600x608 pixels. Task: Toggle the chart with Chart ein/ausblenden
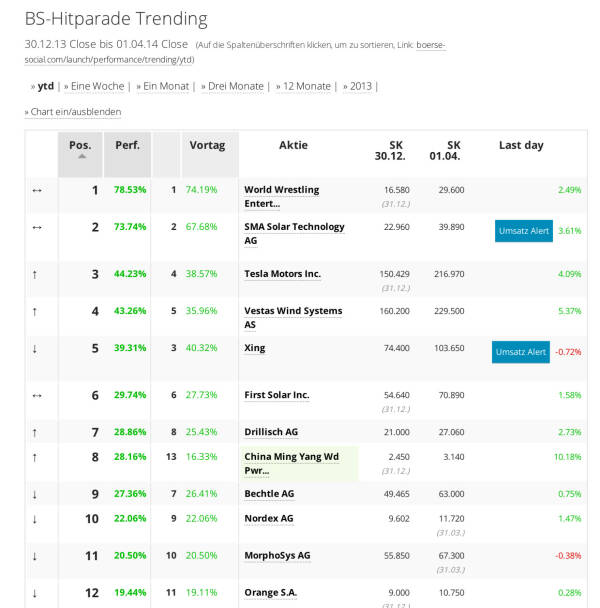click(75, 112)
